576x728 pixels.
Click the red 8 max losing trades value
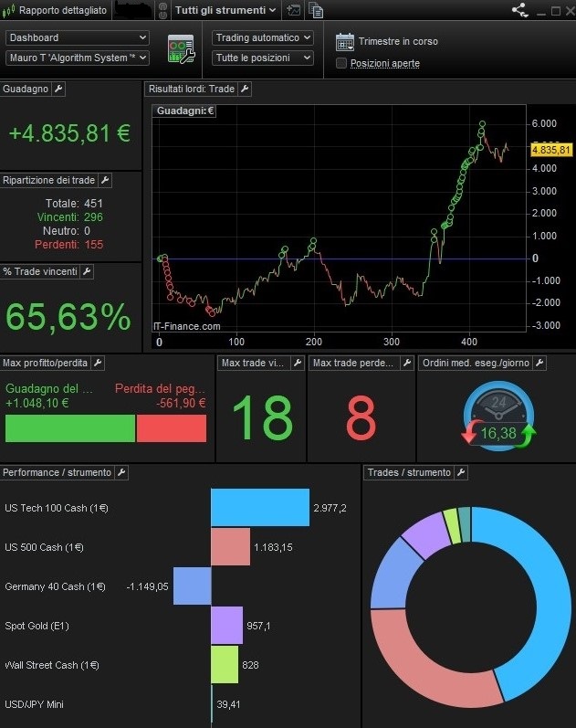click(x=361, y=417)
